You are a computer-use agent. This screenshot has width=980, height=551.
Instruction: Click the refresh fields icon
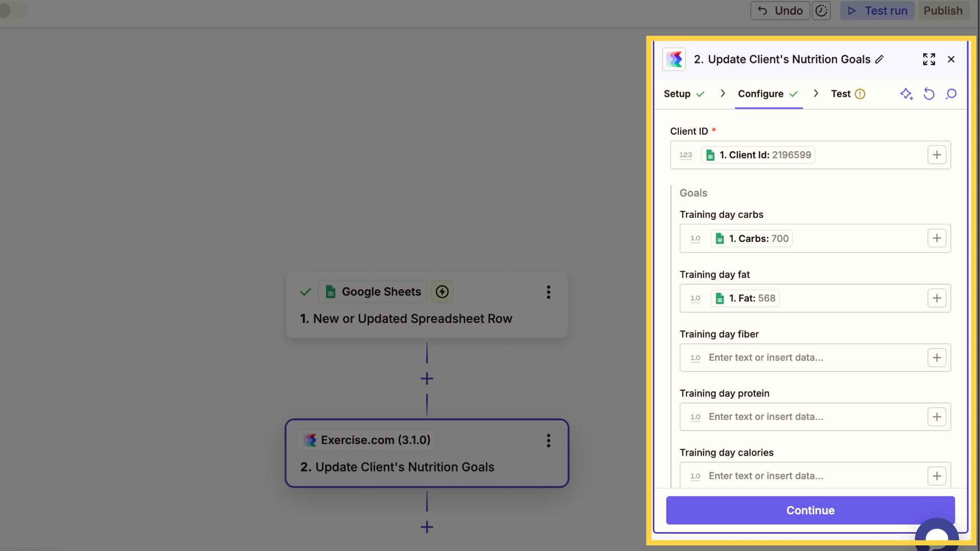929,94
